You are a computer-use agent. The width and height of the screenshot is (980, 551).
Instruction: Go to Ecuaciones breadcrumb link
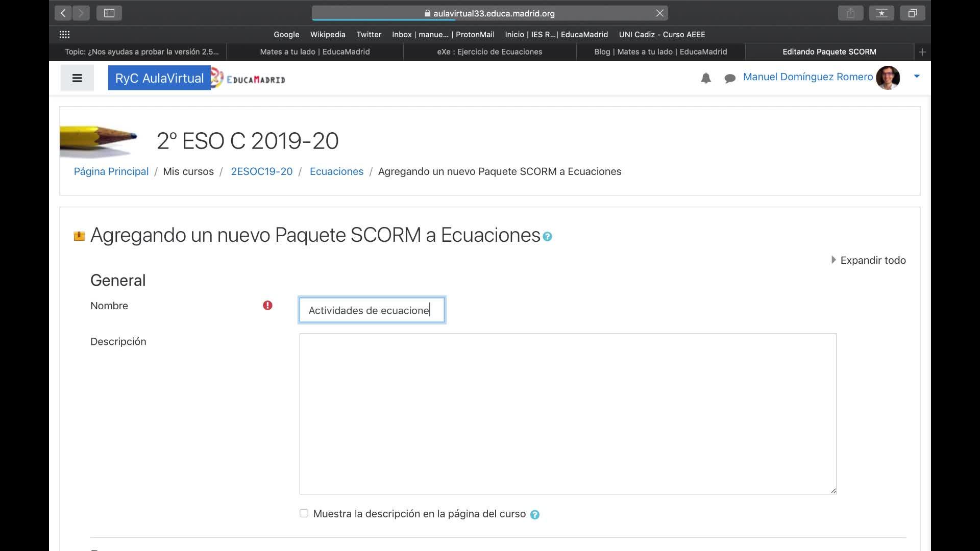pos(336,171)
